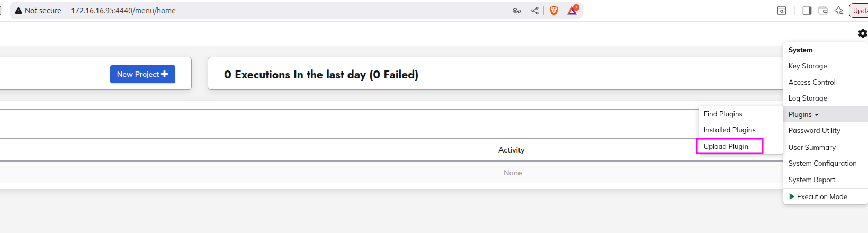Screen dimensions: 868x233
Task: Go to Access Control settings
Action: click(812, 82)
